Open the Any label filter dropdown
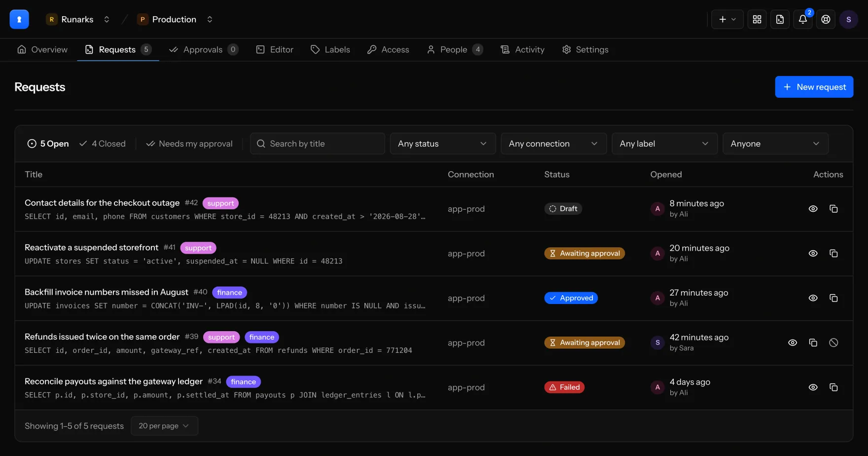 pyautogui.click(x=665, y=144)
